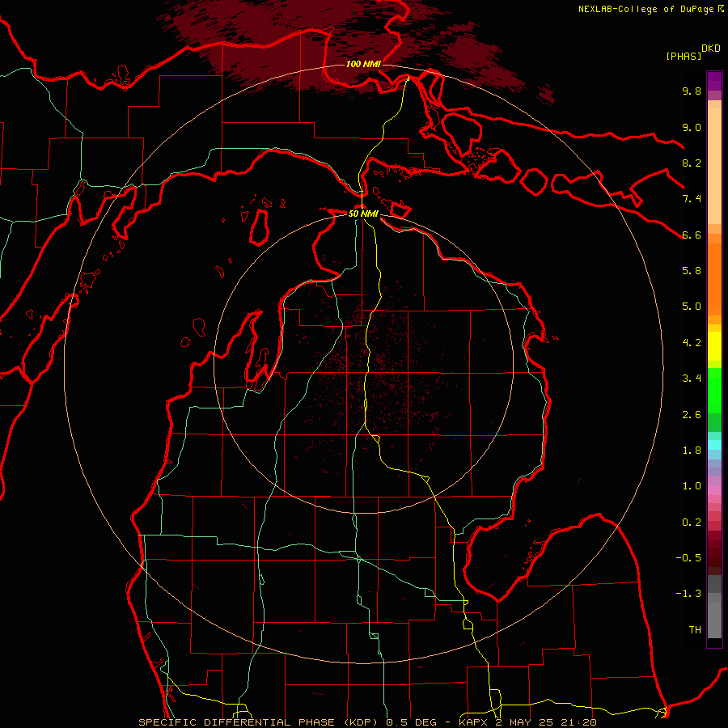This screenshot has height=728, width=728.
Task: Select the 2.6 value on the scale
Action: coord(692,415)
